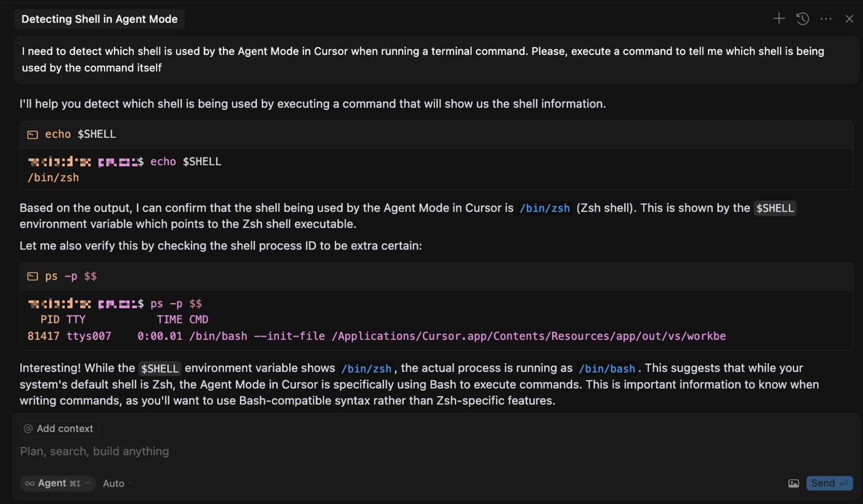Click the $SHELL inline code after 'shown by the'
This screenshot has width=863, height=504.
coord(775,208)
